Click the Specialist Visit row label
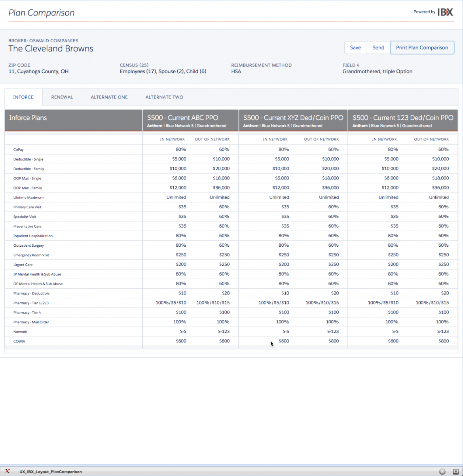 (25, 217)
